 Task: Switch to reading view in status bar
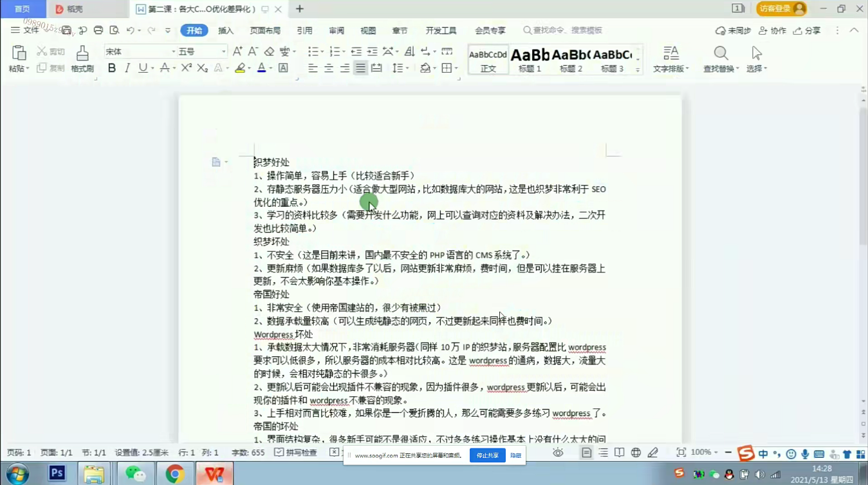[619, 453]
